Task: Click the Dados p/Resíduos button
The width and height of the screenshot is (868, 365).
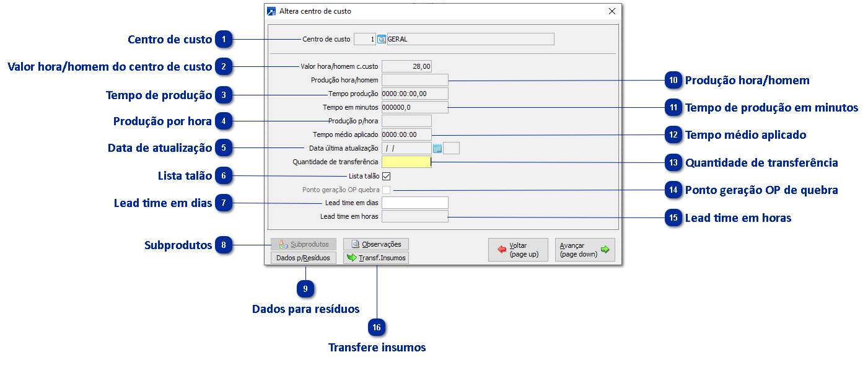Action: pyautogui.click(x=304, y=258)
